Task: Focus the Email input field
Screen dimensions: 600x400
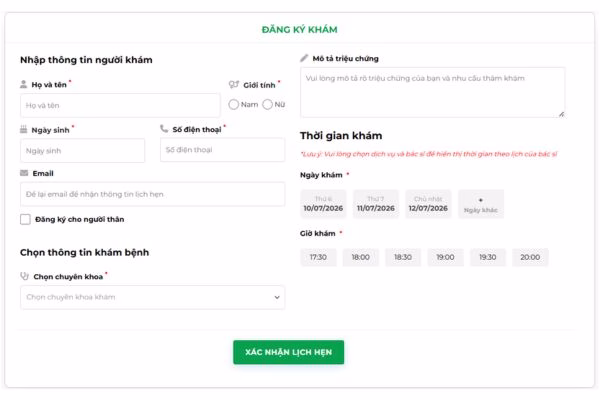Action: tap(152, 194)
